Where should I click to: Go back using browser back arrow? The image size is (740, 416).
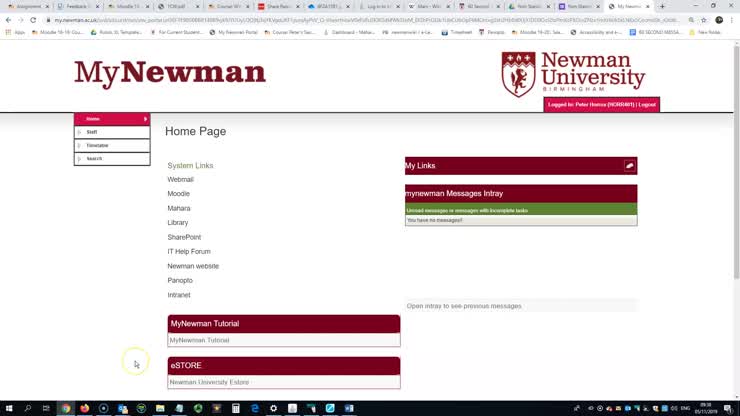point(8,20)
